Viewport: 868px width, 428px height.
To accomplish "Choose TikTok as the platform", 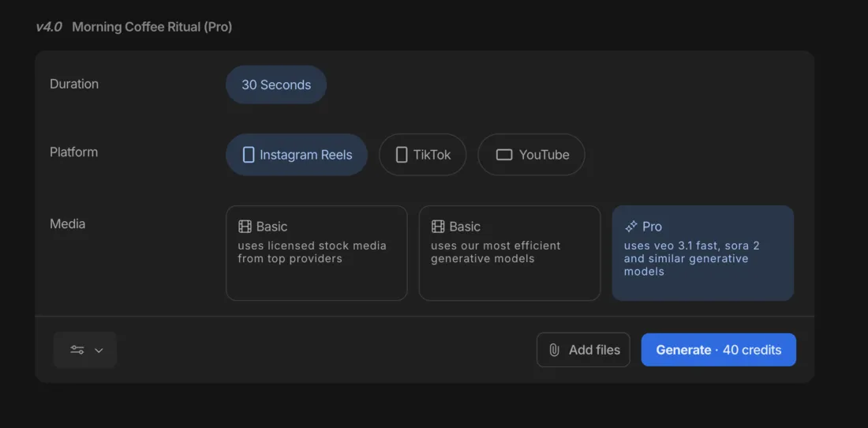I will pyautogui.click(x=422, y=155).
